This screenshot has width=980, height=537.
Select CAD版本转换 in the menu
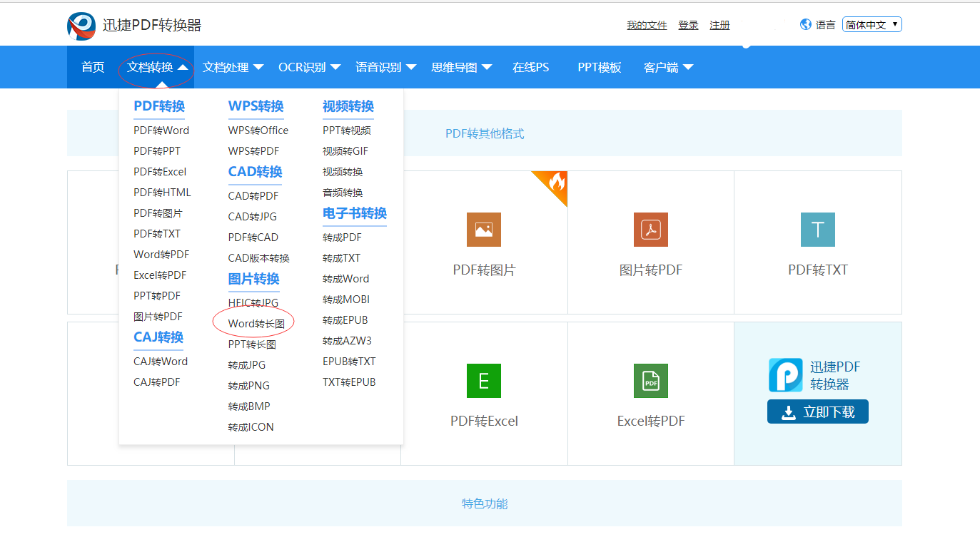pyautogui.click(x=259, y=258)
